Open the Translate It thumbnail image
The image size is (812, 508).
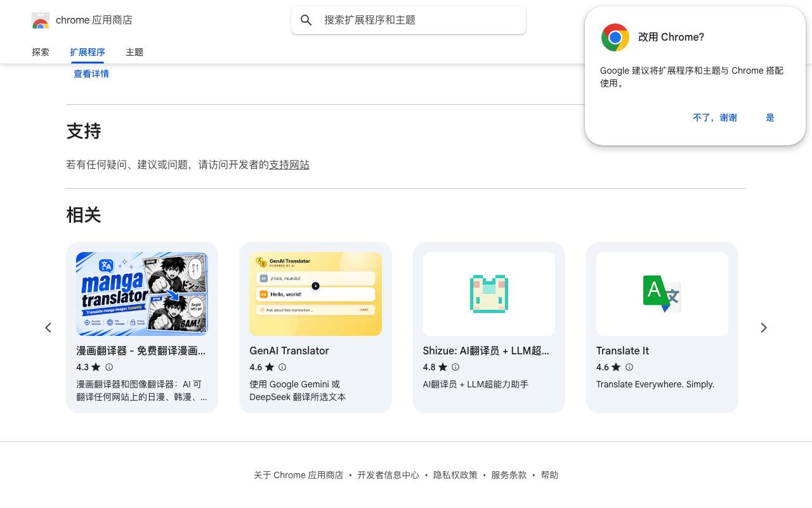(x=662, y=294)
